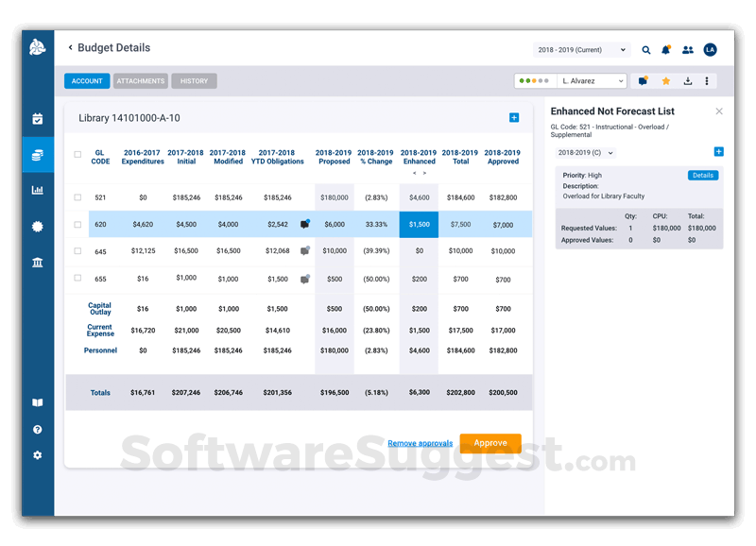Click the Approve button
This screenshot has height=546, width=756.
(490, 443)
